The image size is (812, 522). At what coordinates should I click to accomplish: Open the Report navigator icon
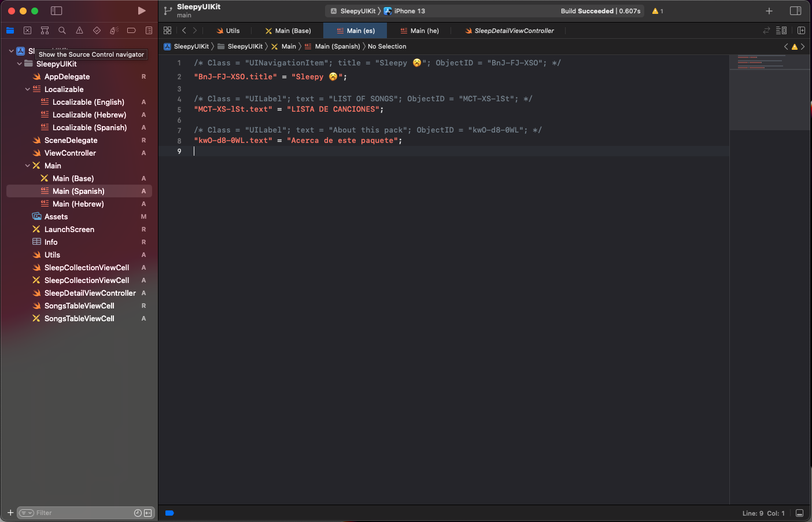(x=149, y=31)
